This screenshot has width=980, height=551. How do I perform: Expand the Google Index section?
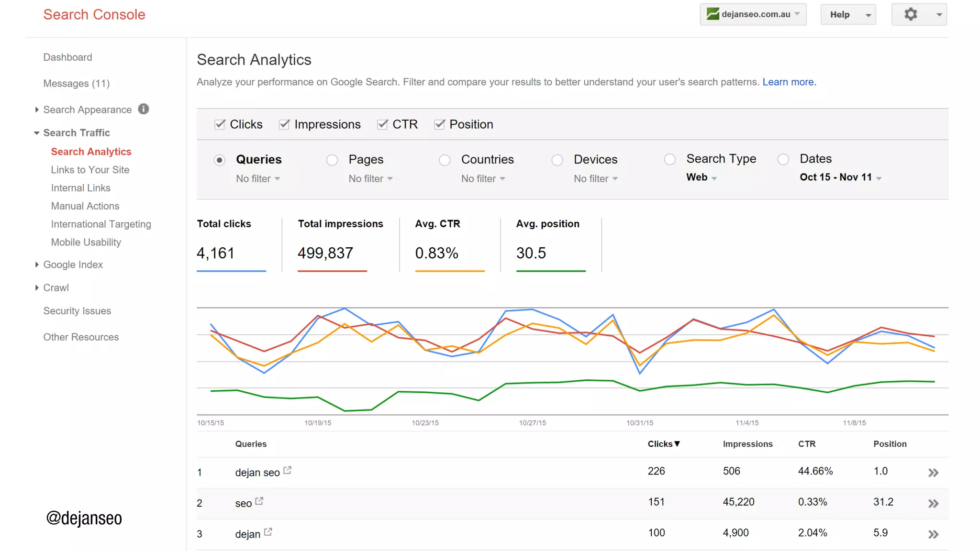click(x=73, y=264)
